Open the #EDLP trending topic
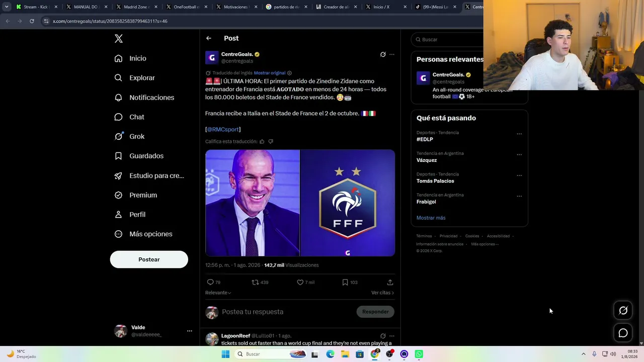Image resolution: width=644 pixels, height=362 pixels. [x=425, y=139]
